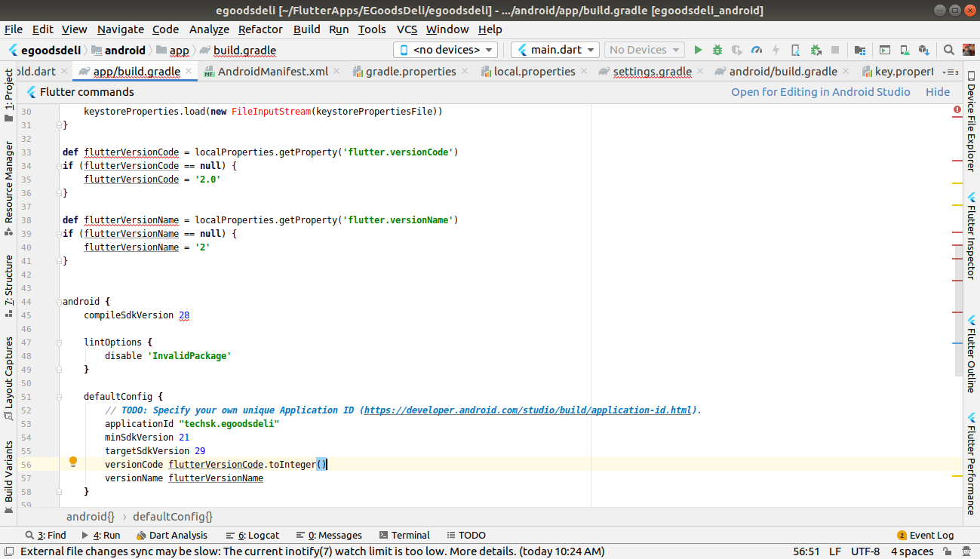This screenshot has width=980, height=559.
Task: Click the defaultConfig{} breadcrumb below editor
Action: [x=173, y=517]
